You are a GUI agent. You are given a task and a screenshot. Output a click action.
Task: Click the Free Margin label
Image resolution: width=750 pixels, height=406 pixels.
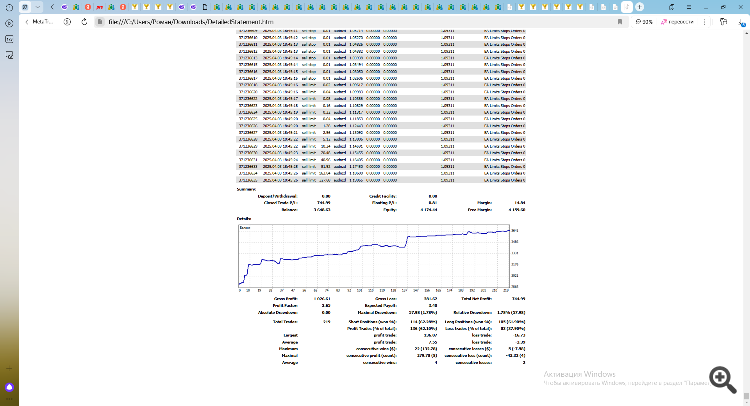click(479, 209)
